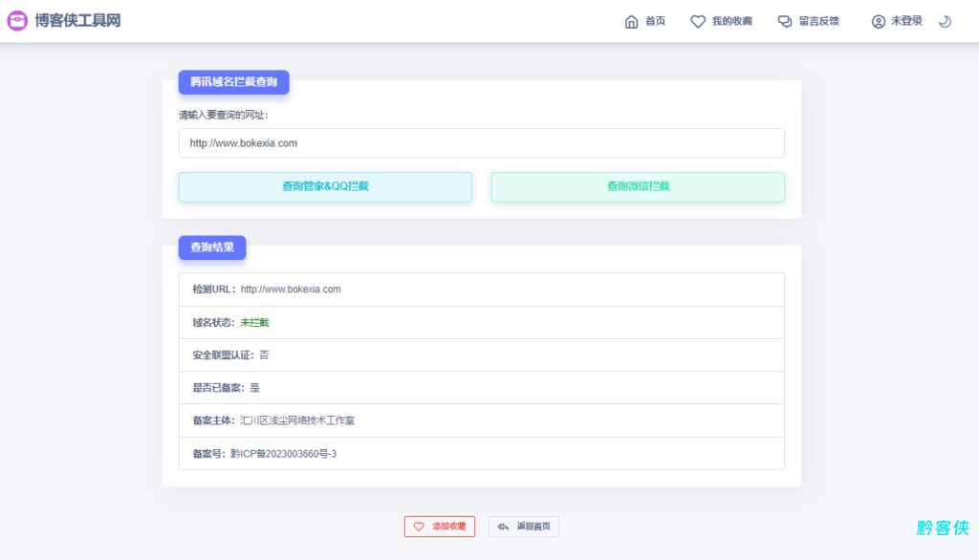Click the heart icon inside the 添加收藏 button

click(419, 527)
